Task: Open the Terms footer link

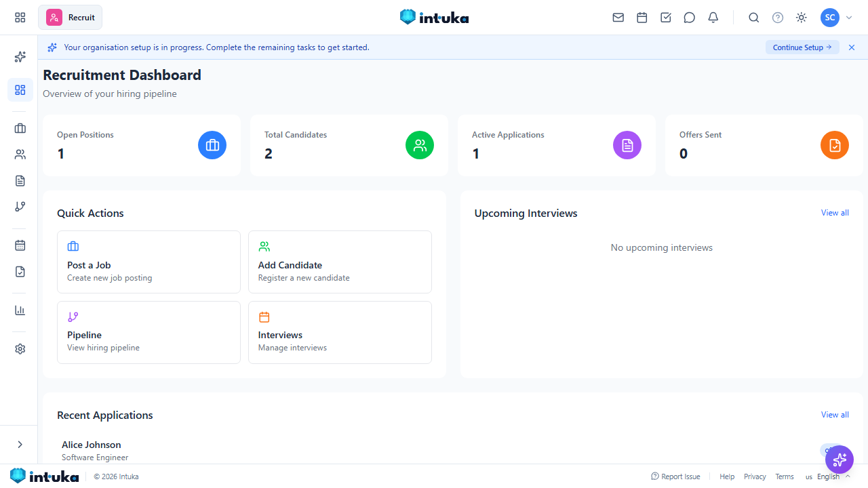Action: tap(785, 476)
